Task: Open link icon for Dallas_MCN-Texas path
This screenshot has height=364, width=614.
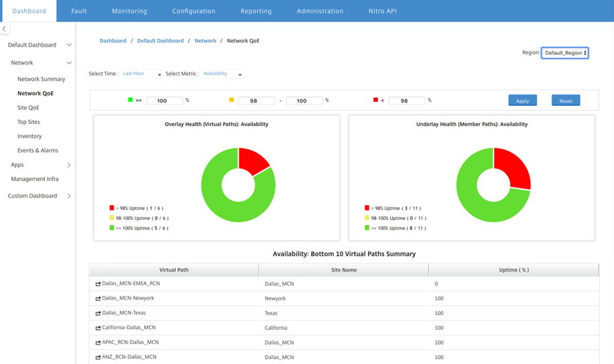Action: [98, 313]
